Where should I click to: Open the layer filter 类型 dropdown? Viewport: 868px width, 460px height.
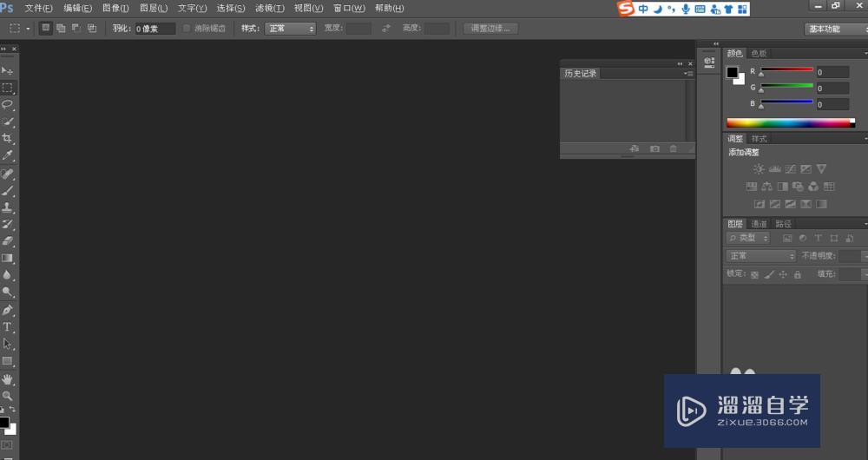748,238
